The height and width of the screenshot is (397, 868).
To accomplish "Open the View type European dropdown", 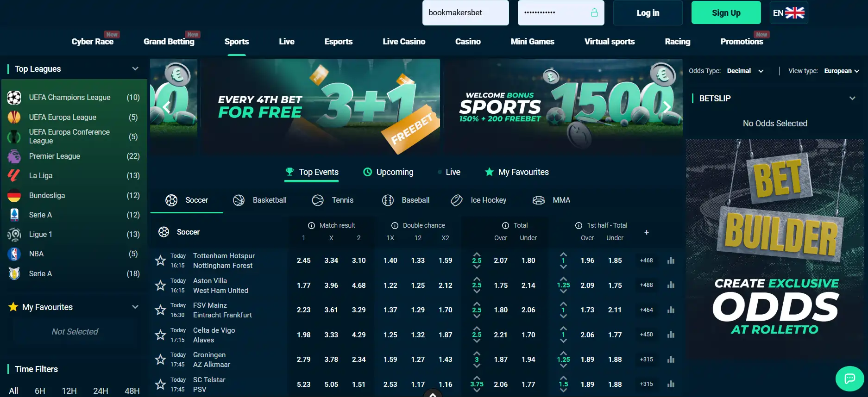I will pyautogui.click(x=842, y=71).
